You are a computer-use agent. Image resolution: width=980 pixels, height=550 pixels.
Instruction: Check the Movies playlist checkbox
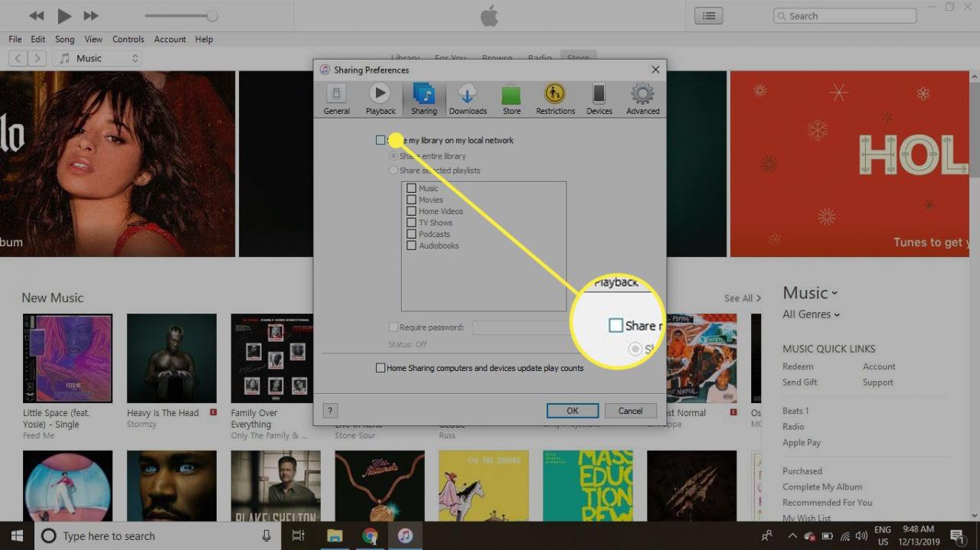pos(411,200)
